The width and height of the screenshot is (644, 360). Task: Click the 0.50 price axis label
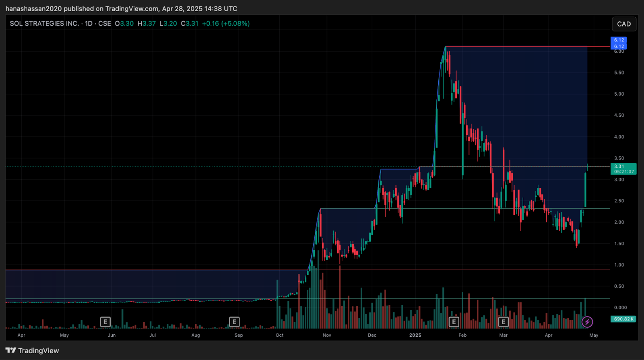click(619, 286)
